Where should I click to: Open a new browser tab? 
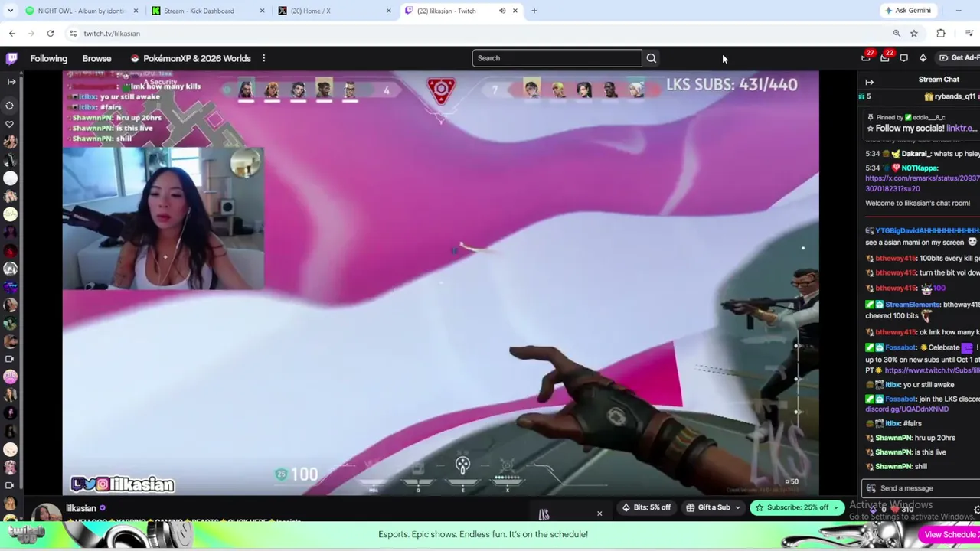coord(534,11)
